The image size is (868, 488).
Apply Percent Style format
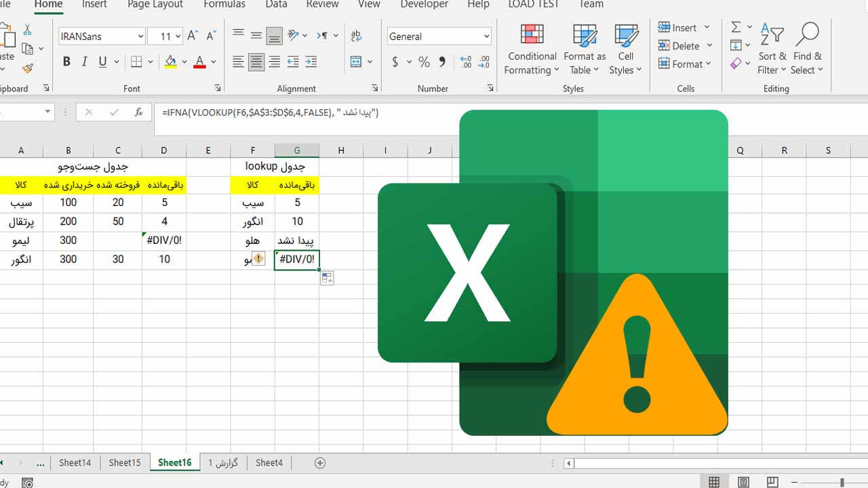424,62
